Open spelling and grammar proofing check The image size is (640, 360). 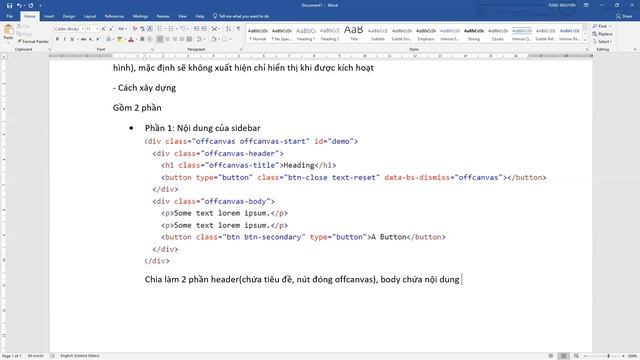[x=52, y=356]
